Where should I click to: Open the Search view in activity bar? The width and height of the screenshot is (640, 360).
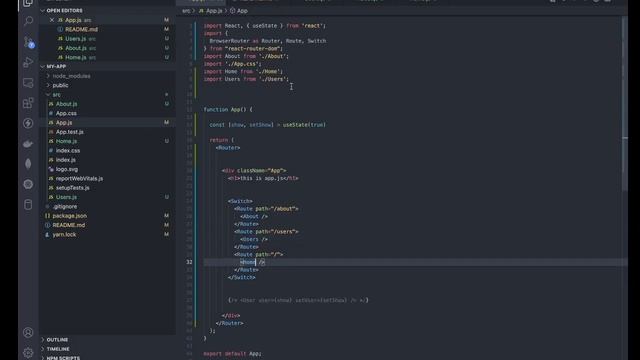coord(28,21)
